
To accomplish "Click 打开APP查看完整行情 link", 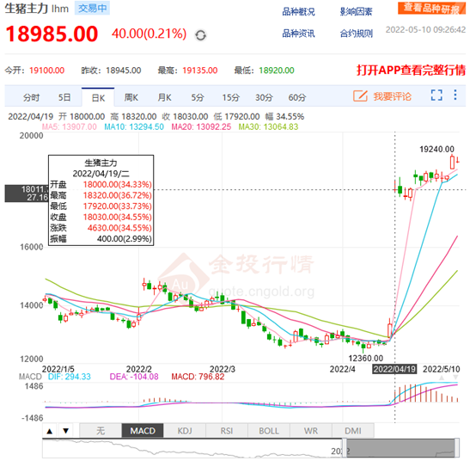I will pos(411,71).
